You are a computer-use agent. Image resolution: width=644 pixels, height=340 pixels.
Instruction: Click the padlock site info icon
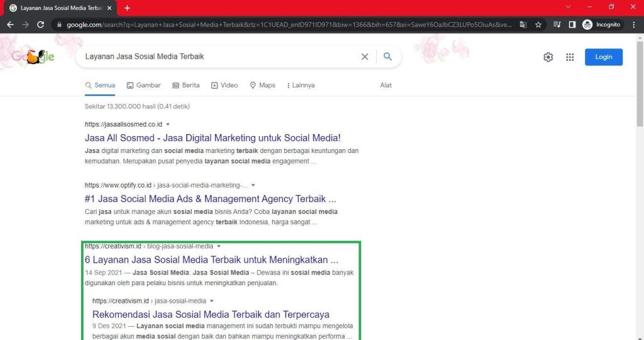tap(59, 25)
